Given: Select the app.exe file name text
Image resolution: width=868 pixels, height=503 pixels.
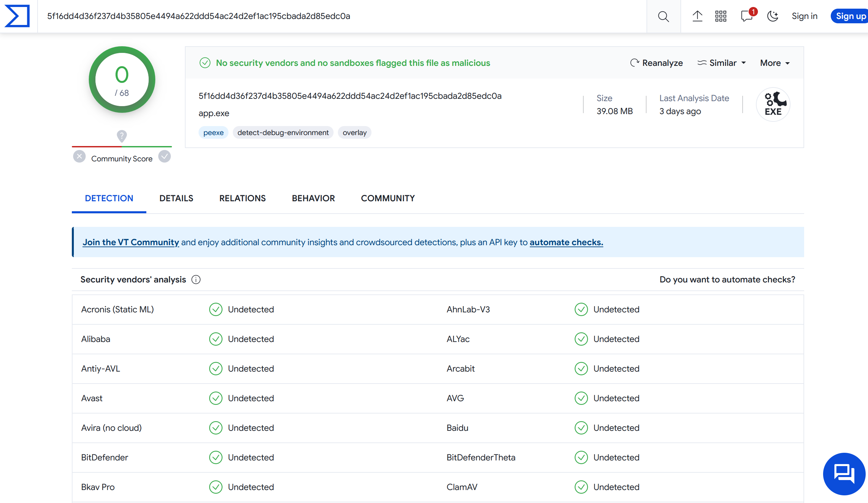Looking at the screenshot, I should tap(214, 113).
